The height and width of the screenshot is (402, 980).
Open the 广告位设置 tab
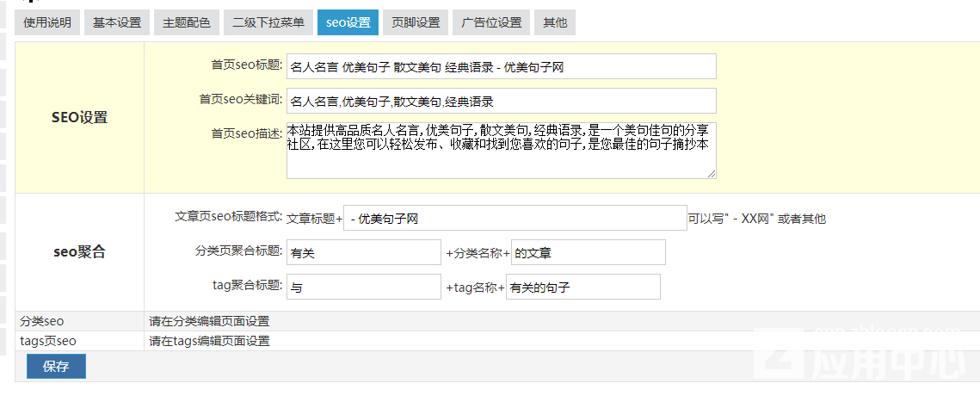coord(490,22)
